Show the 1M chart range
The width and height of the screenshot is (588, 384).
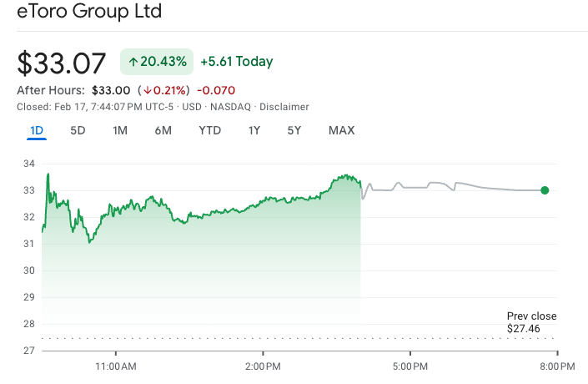pos(120,130)
